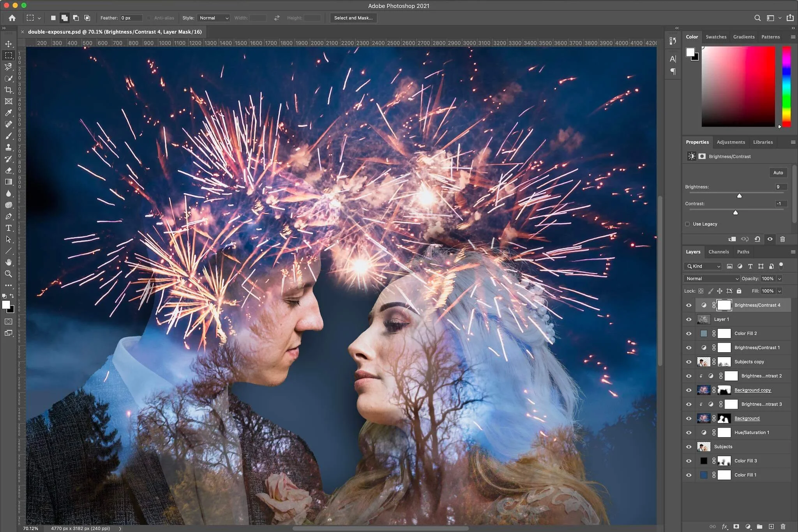
Task: Hide the Subjects copy layer
Action: click(689, 362)
